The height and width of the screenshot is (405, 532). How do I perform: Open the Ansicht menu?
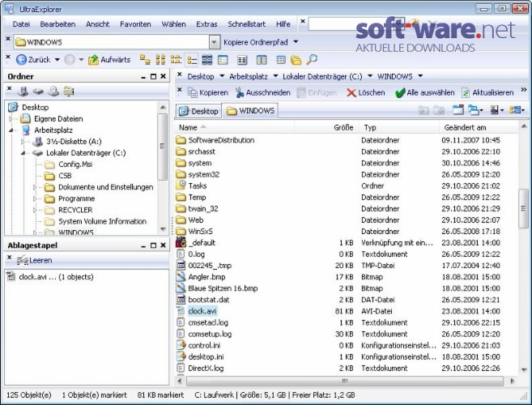click(x=98, y=24)
